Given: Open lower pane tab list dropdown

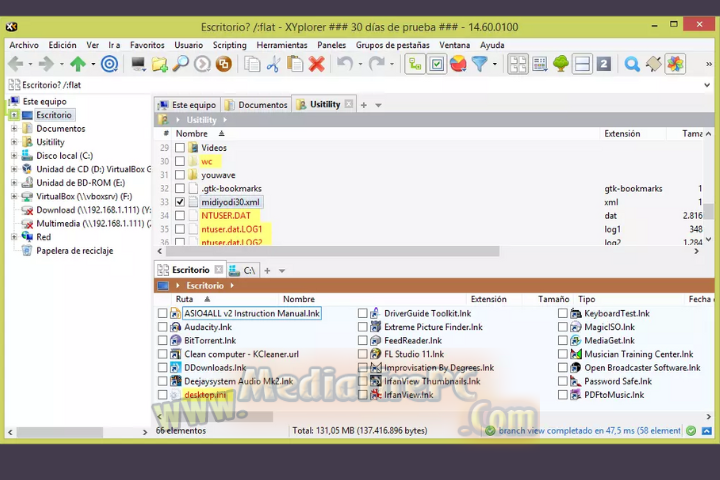Looking at the screenshot, I should coord(282,271).
